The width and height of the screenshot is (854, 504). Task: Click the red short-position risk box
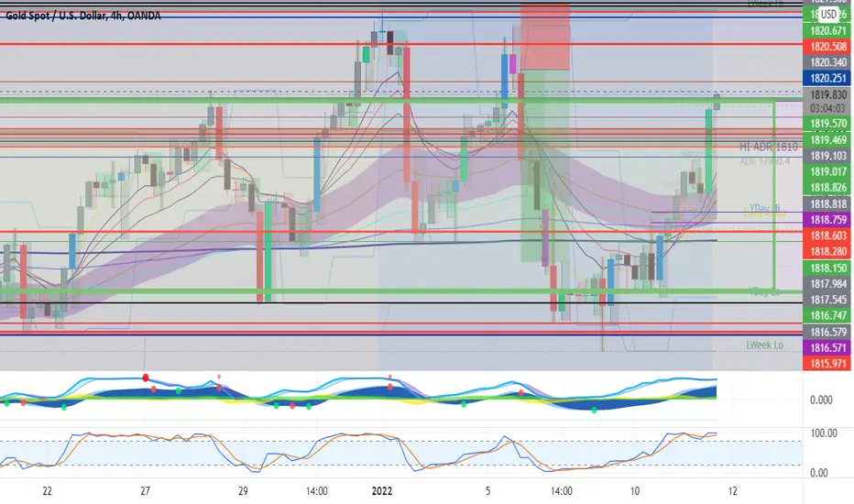[x=545, y=37]
